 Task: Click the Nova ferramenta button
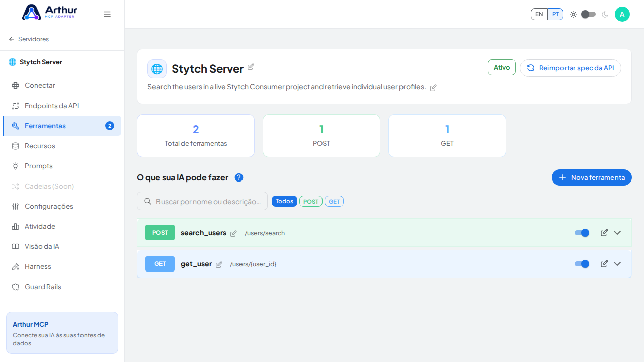pyautogui.click(x=592, y=177)
